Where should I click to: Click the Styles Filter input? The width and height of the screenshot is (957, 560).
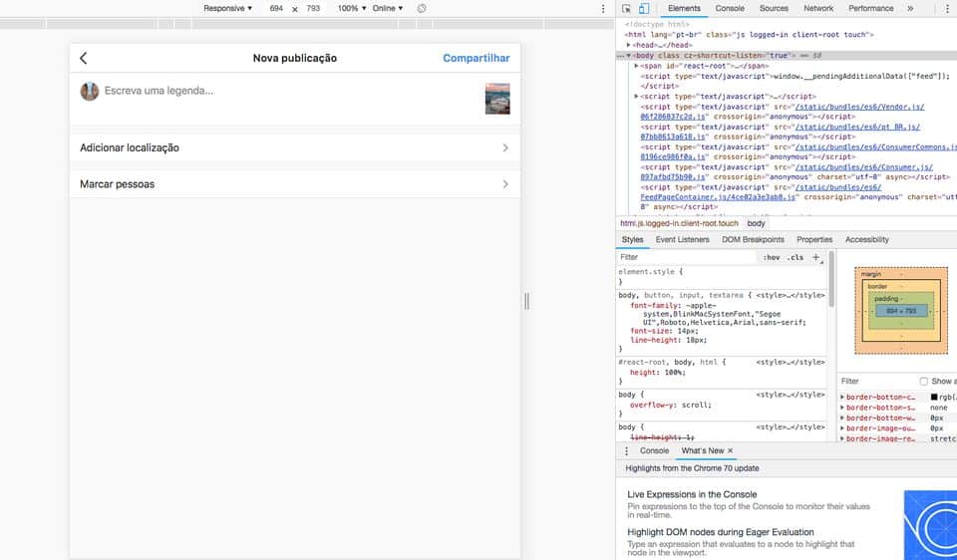click(x=687, y=257)
